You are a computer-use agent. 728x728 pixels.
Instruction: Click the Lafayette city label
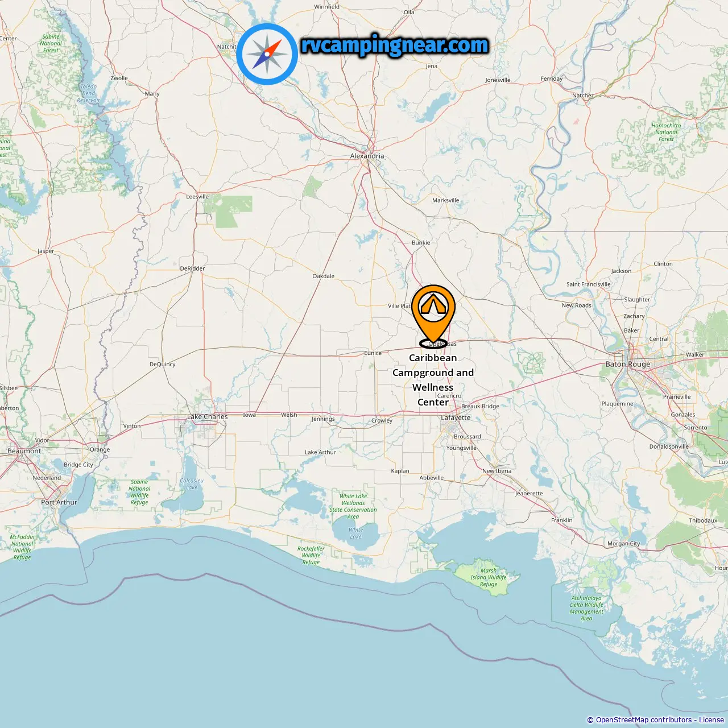[x=456, y=417]
